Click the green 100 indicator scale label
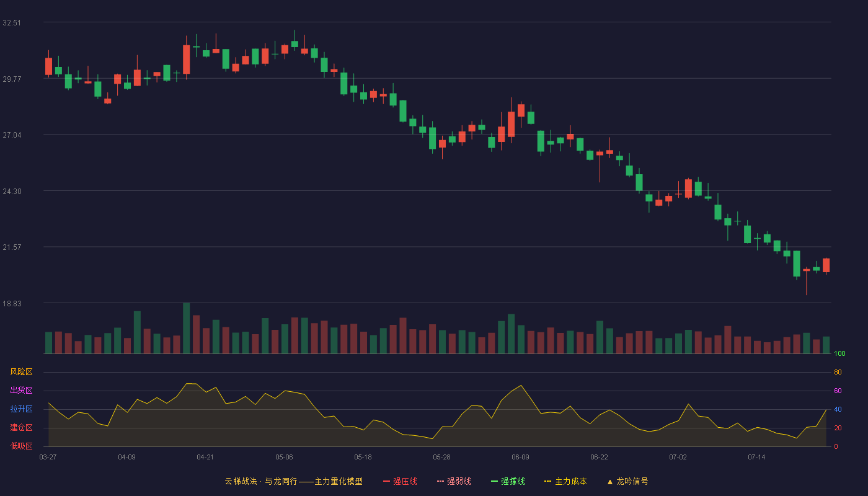The height and width of the screenshot is (496, 868). [x=839, y=354]
